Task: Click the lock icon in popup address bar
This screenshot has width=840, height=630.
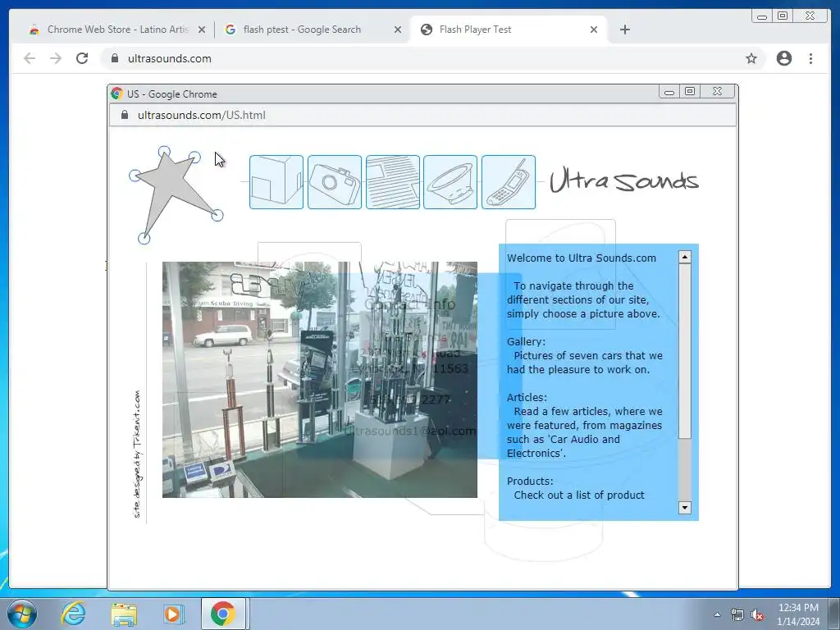Action: (125, 115)
